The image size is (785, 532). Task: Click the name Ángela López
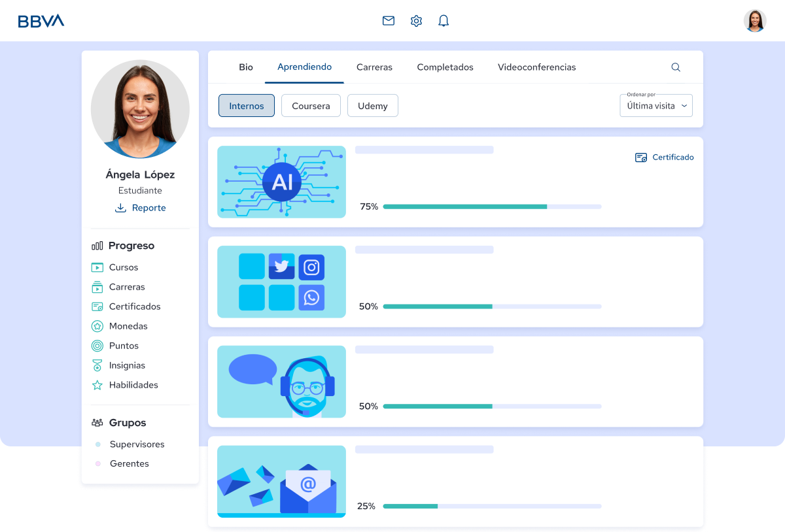[140, 175]
